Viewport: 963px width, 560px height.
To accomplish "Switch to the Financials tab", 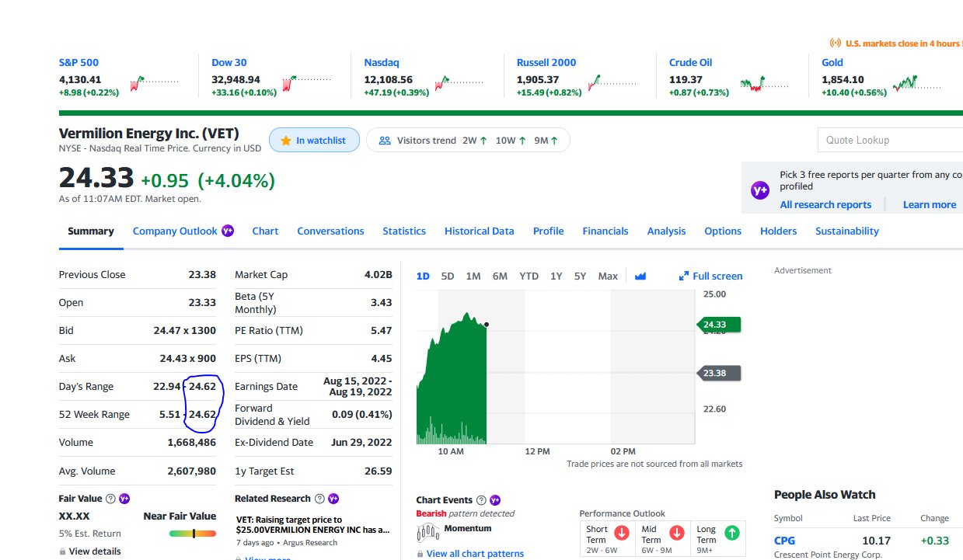I will 605,231.
